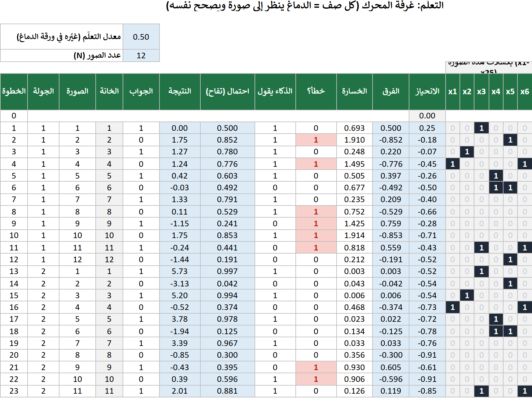
Task: Select the الخسارة column header
Action: point(355,91)
